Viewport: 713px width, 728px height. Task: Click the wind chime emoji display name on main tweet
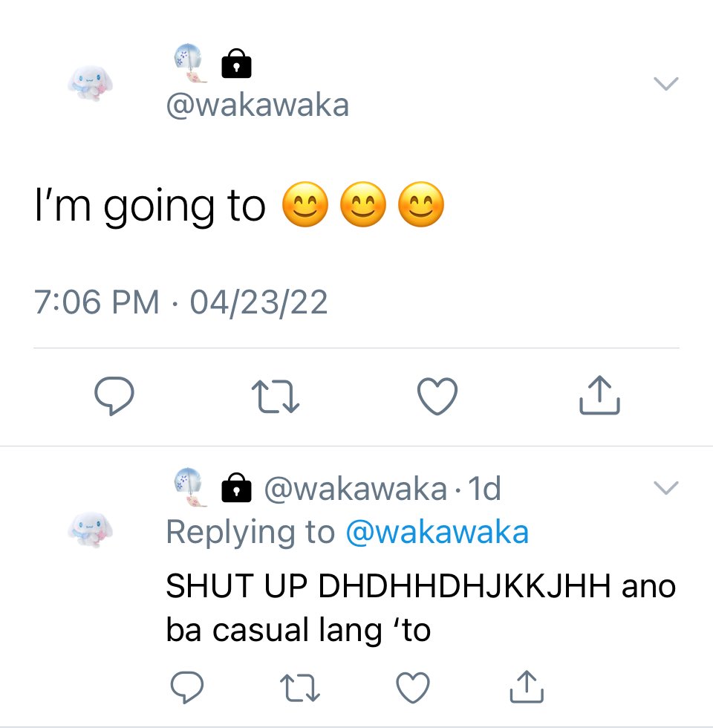[190, 63]
